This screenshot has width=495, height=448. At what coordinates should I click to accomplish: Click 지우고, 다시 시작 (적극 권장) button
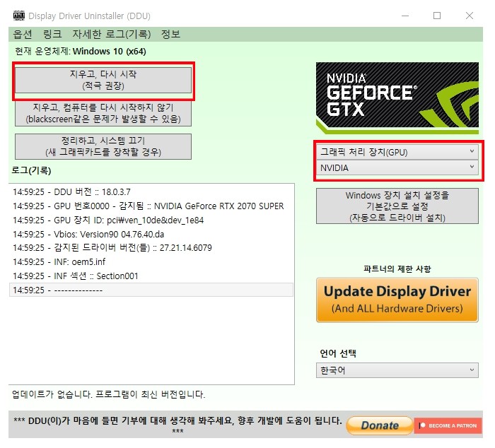tap(103, 80)
